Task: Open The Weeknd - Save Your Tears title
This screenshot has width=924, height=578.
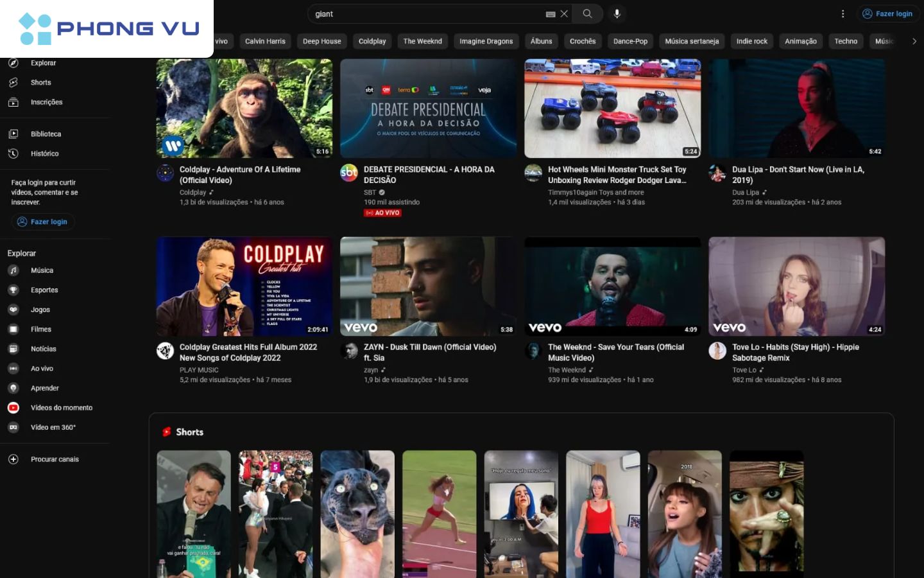Action: pyautogui.click(x=616, y=353)
